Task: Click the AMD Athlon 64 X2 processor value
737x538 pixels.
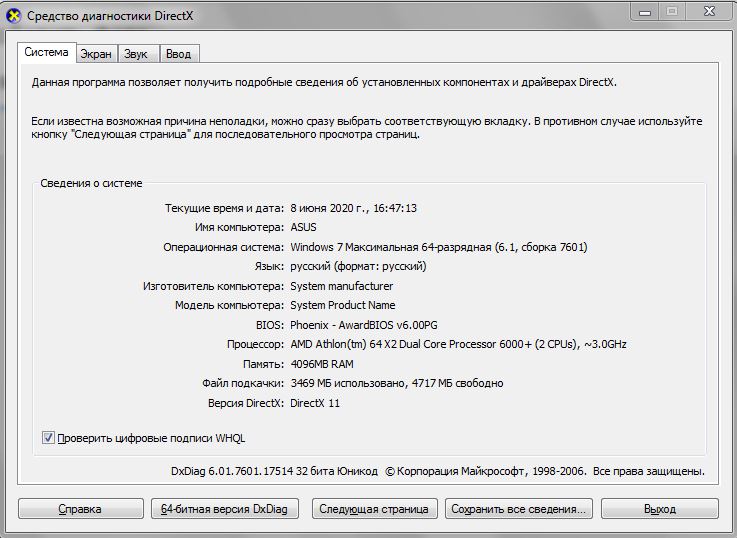Action: pos(458,344)
